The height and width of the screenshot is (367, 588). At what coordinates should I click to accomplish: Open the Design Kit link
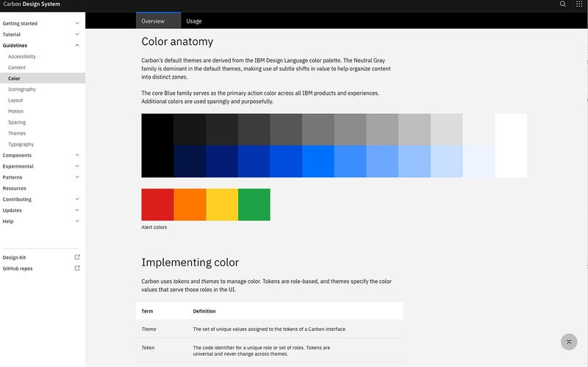pyautogui.click(x=14, y=257)
